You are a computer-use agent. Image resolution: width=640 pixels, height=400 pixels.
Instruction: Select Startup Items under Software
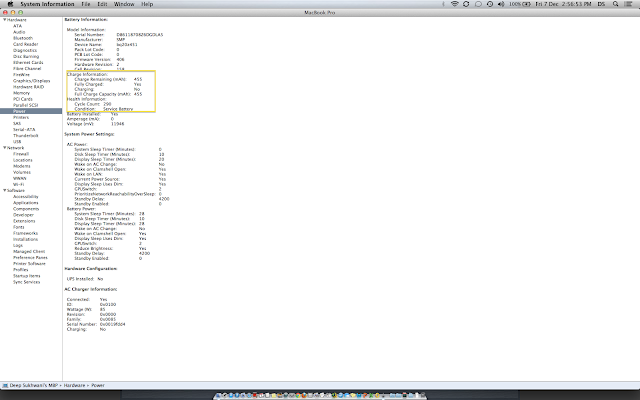27,276
